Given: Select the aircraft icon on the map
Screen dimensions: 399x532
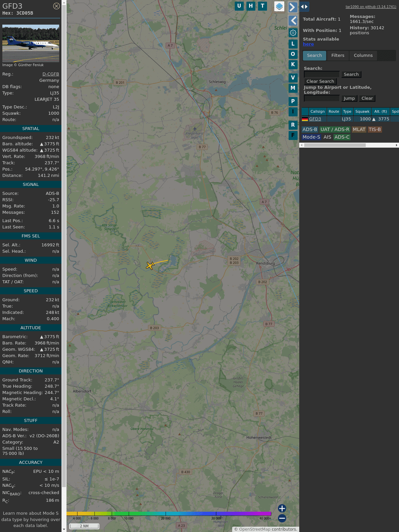Looking at the screenshot, I should pyautogui.click(x=150, y=265).
